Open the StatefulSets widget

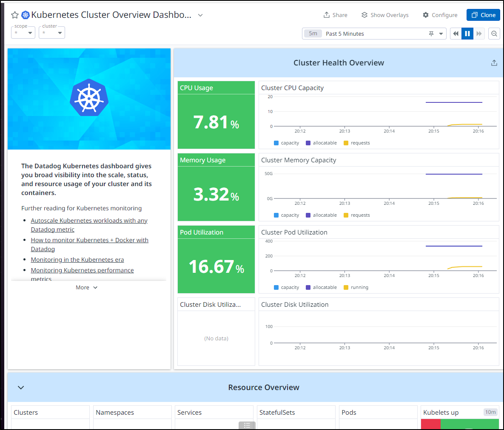point(296,417)
